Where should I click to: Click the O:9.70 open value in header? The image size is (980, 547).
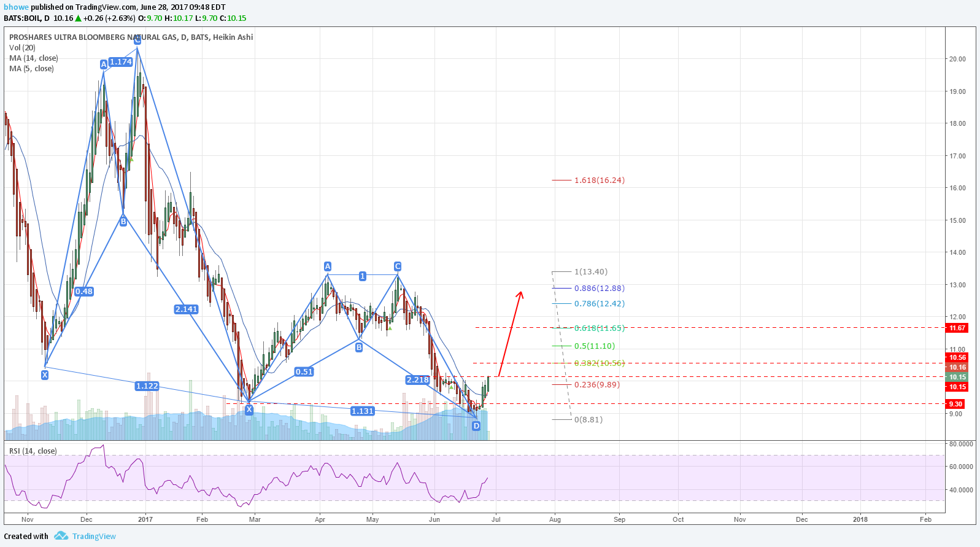tap(150, 18)
